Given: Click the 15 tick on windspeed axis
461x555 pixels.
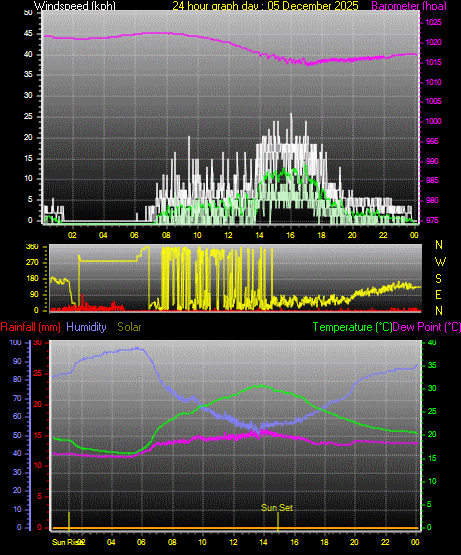Looking at the screenshot, I should pos(28,158).
